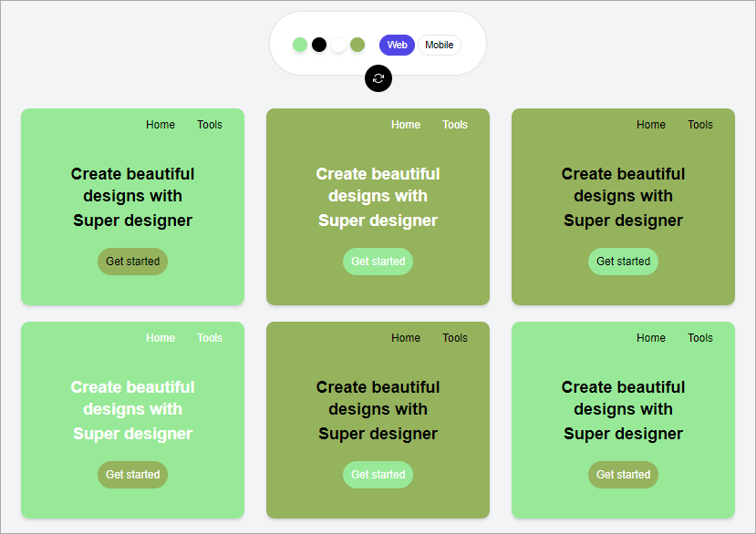Open Home in the top-middle card

coord(406,125)
